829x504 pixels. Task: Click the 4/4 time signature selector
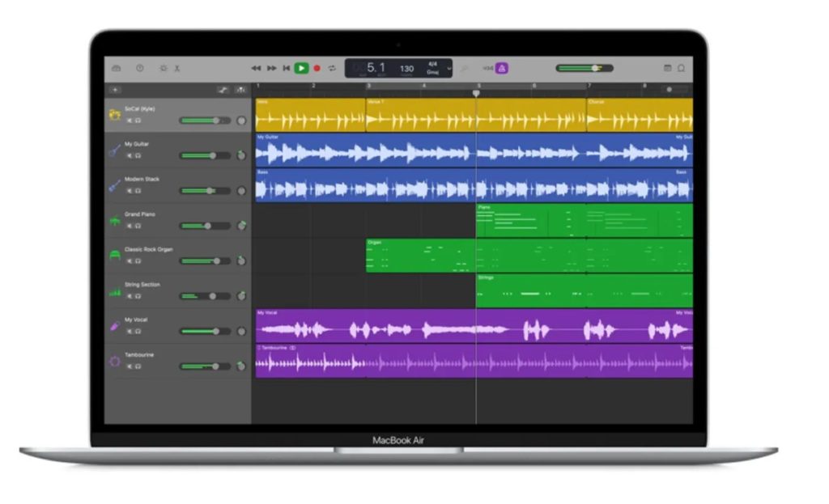pyautogui.click(x=432, y=64)
